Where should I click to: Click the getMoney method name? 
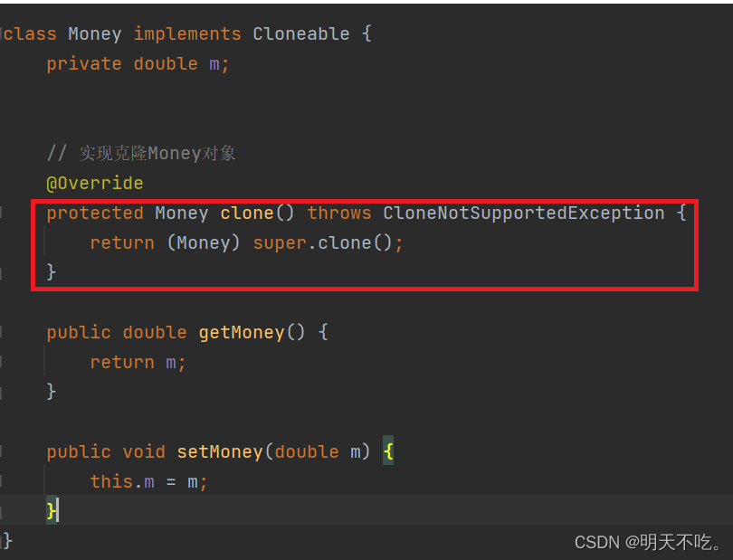tap(242, 332)
